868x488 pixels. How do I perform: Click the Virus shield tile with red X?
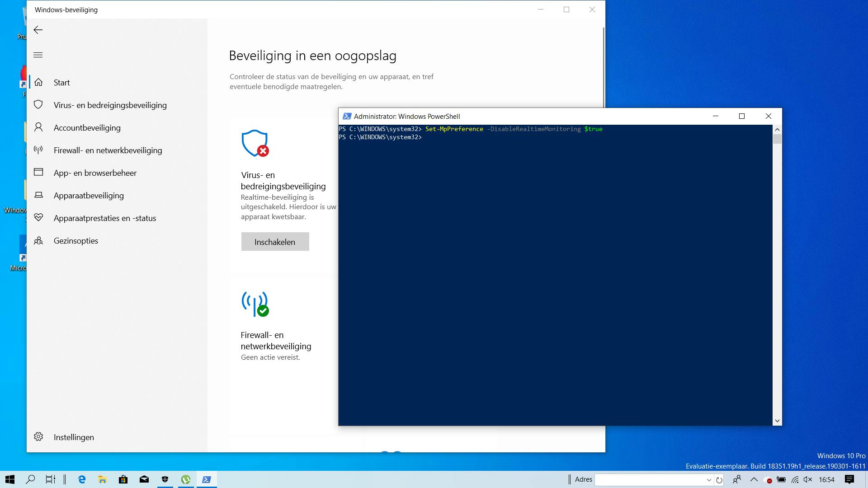click(x=255, y=144)
